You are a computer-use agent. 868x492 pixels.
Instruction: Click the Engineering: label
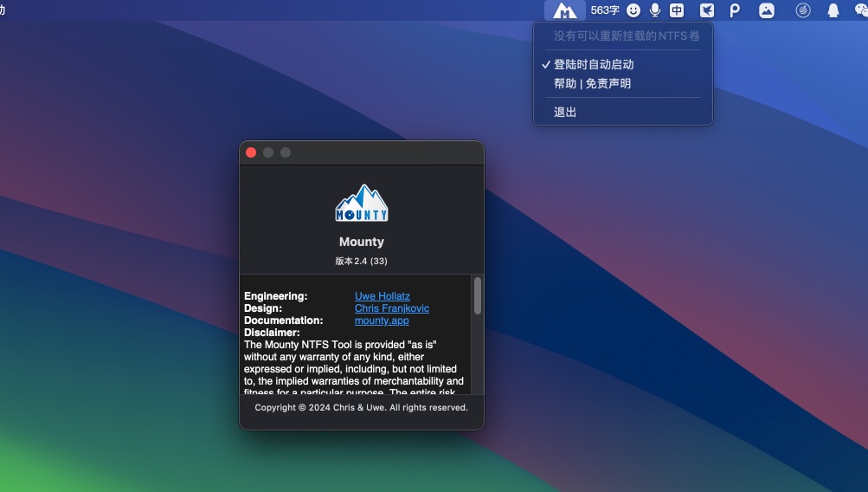click(x=276, y=296)
